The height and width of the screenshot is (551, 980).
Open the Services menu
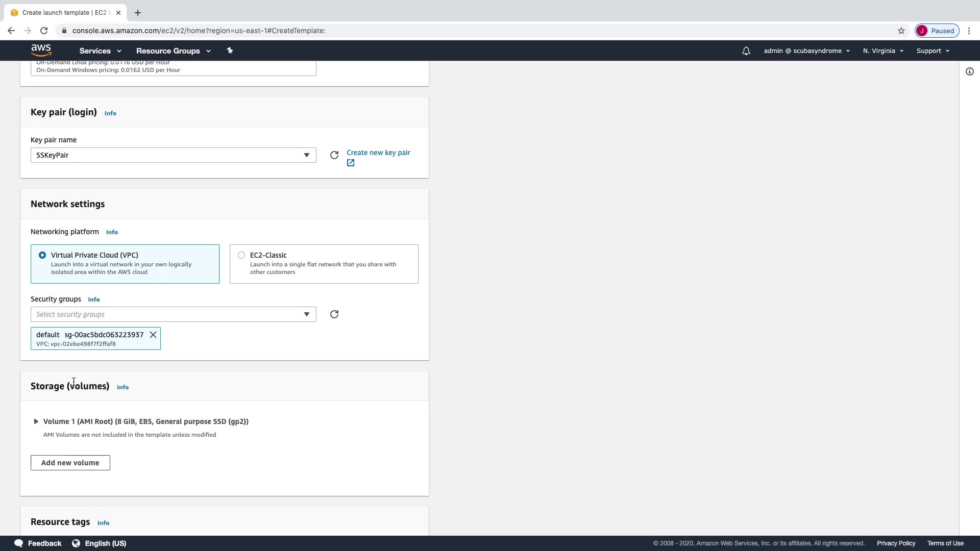(100, 51)
